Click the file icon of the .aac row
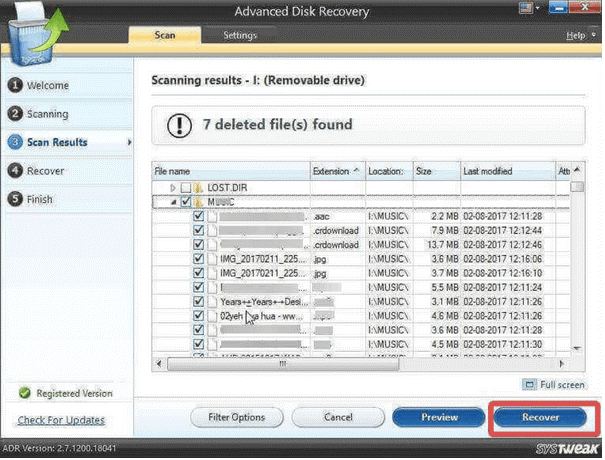 [x=212, y=216]
